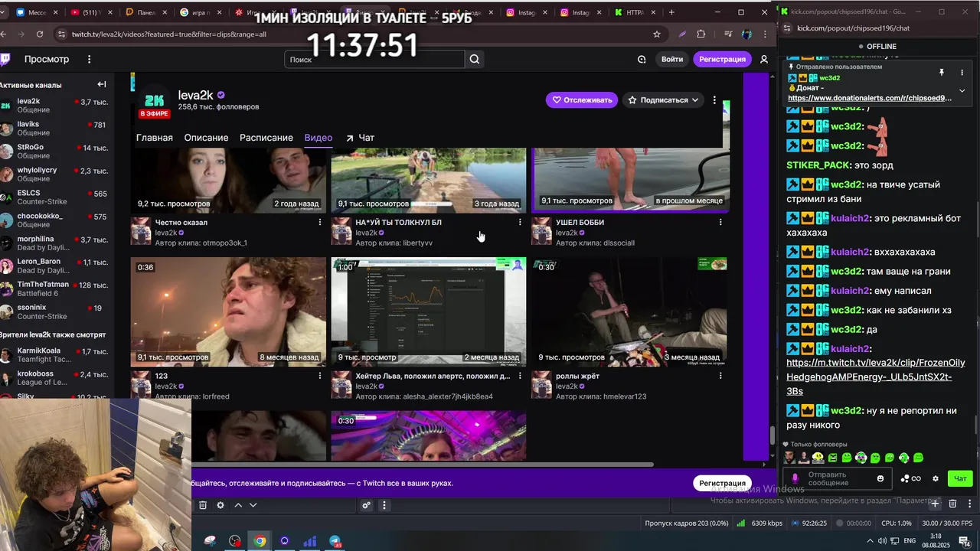
Task: Open options menu for clip роллы жрёт
Action: [720, 376]
